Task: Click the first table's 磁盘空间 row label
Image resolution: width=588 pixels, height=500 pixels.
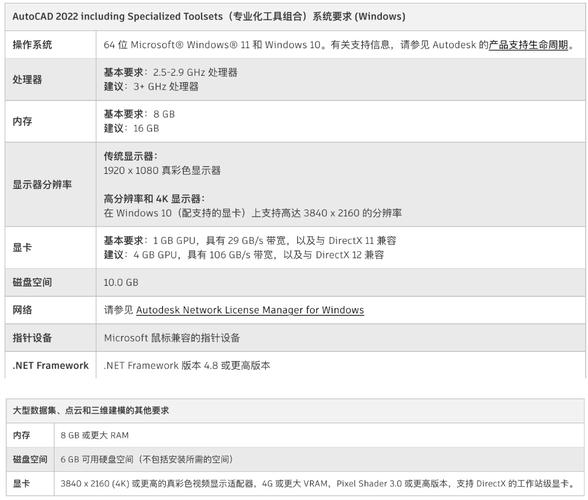Action: (x=32, y=282)
